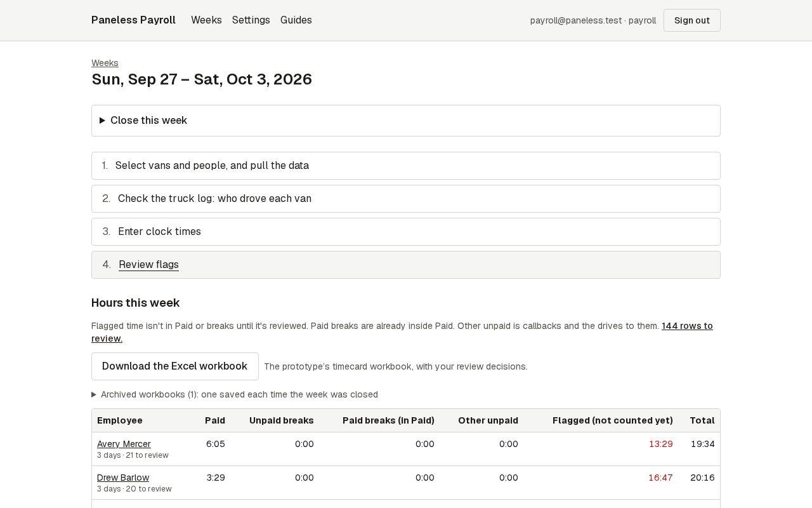The height and width of the screenshot is (508, 812).
Task: Click the Flagged (not counted yet) column header
Action: (x=613, y=420)
